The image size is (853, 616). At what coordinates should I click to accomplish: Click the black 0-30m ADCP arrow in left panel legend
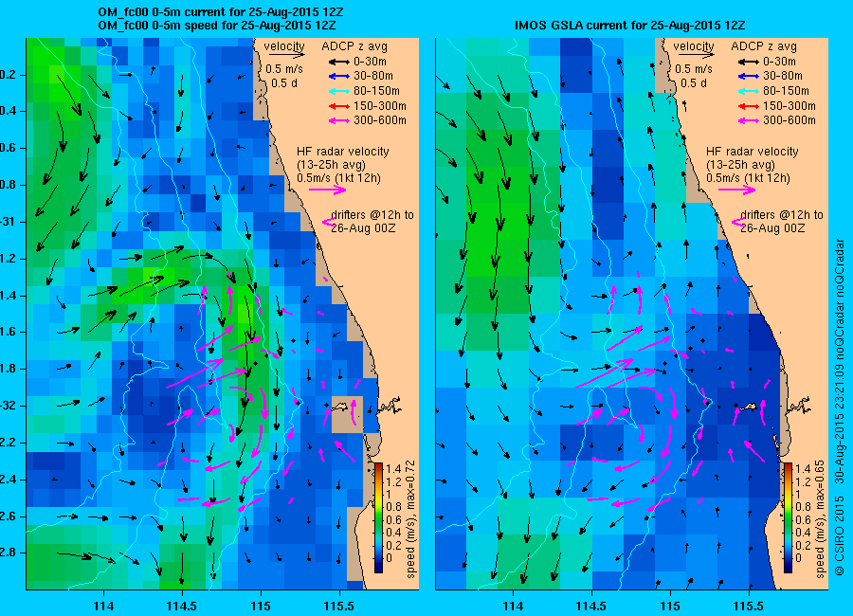tap(339, 62)
